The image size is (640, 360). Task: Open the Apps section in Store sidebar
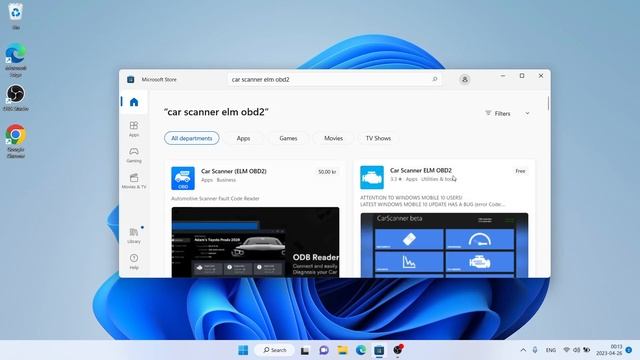click(134, 129)
